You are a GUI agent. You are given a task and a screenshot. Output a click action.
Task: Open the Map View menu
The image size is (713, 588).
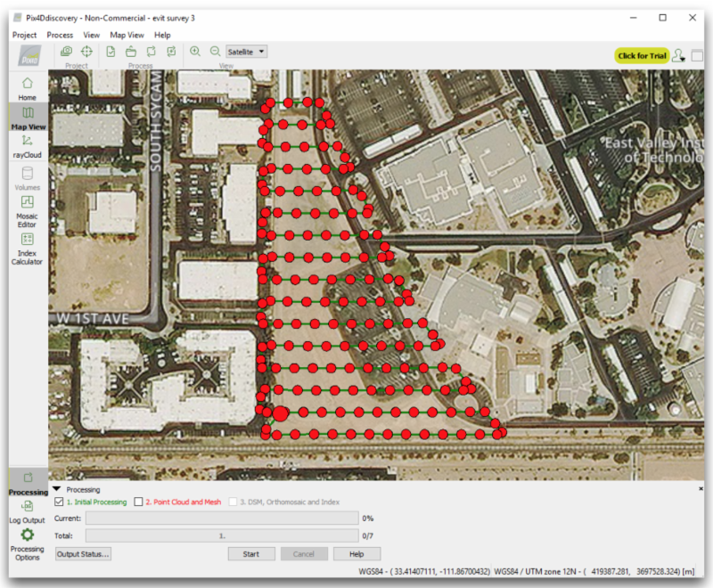(x=127, y=35)
